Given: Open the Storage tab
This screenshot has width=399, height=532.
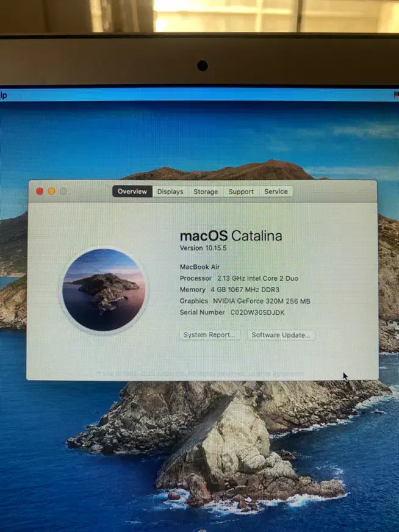Looking at the screenshot, I should 206,192.
